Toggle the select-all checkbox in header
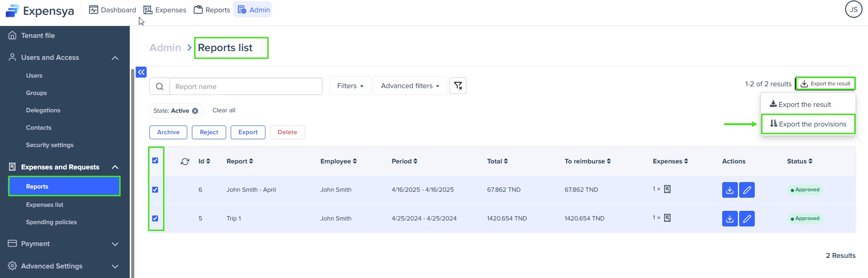The width and height of the screenshot is (868, 278). 155,160
